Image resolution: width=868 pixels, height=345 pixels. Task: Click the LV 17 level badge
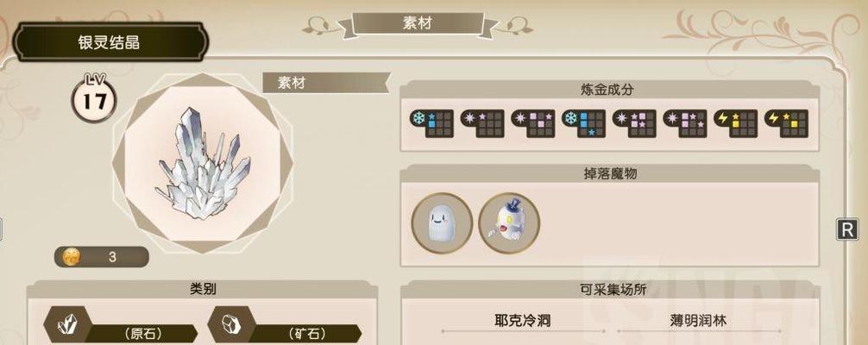point(93,98)
